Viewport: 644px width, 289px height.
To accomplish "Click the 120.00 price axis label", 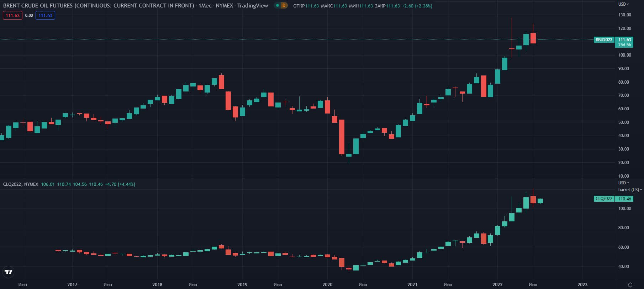I will [x=625, y=28].
